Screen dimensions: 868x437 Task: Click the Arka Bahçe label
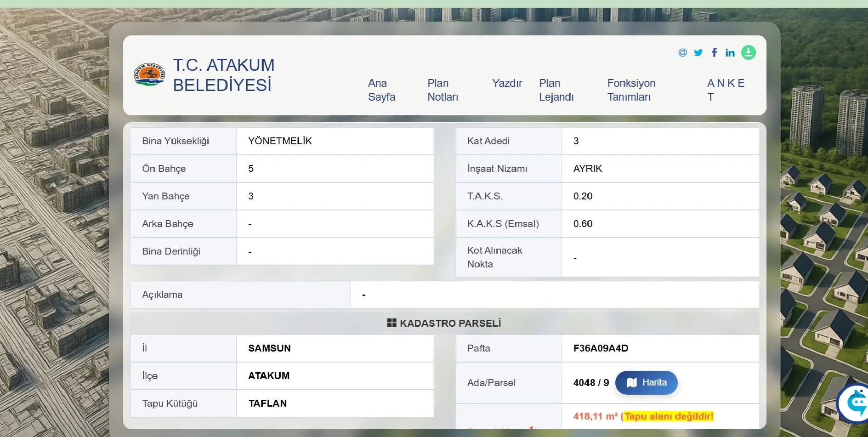click(x=167, y=224)
